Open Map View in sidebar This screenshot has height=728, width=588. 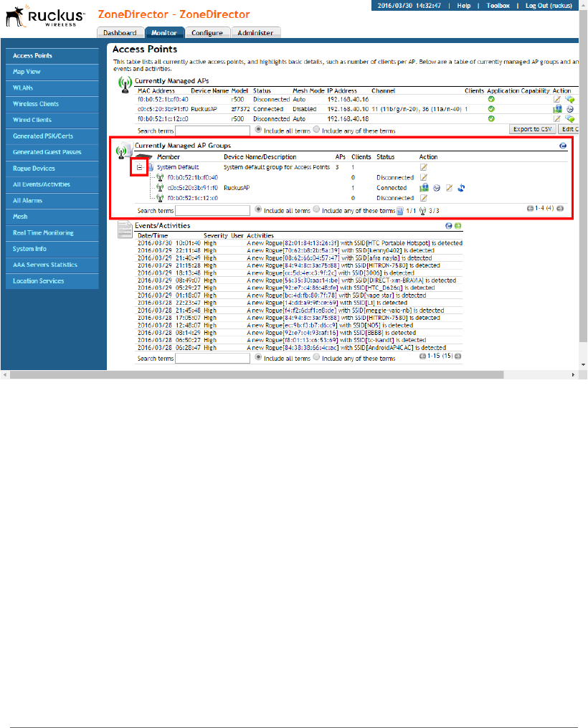[52, 72]
